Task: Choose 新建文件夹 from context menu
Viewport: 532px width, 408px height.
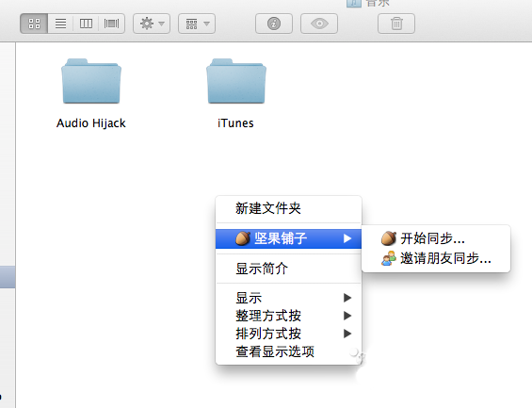Action: 288,208
